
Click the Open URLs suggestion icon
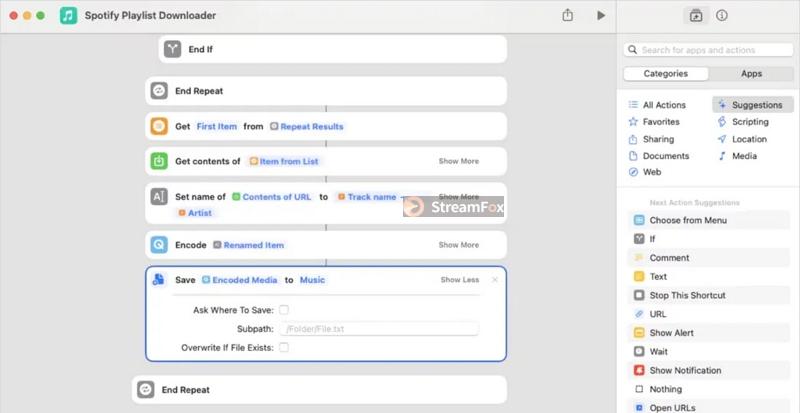coord(639,407)
